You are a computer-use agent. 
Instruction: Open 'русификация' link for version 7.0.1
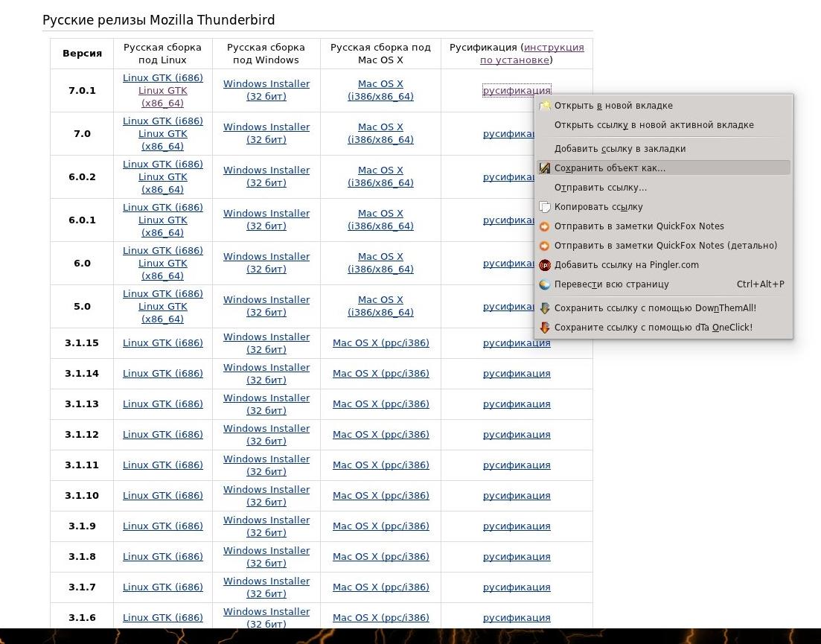pos(517,91)
